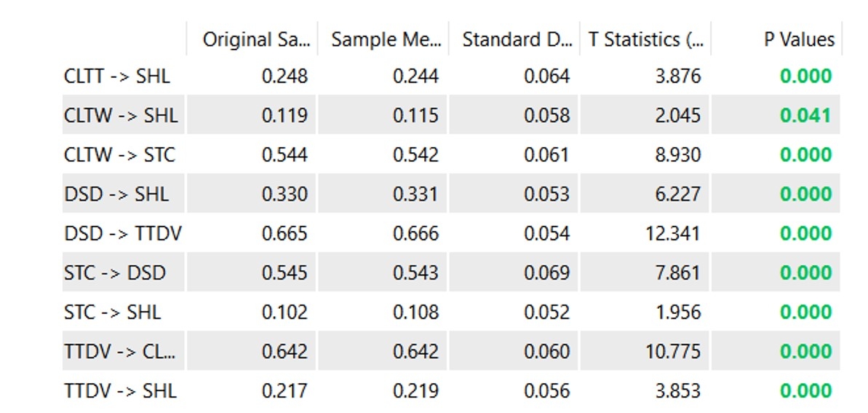
Task: Select the CLTW -> STC path row
Action: click(119, 154)
